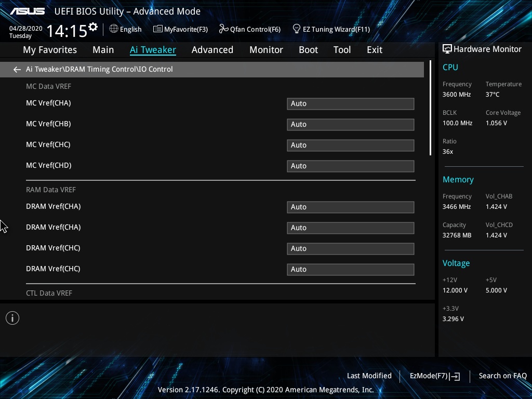Click the Core Voltage value 1.056 V
The image size is (532, 399).
pos(496,123)
